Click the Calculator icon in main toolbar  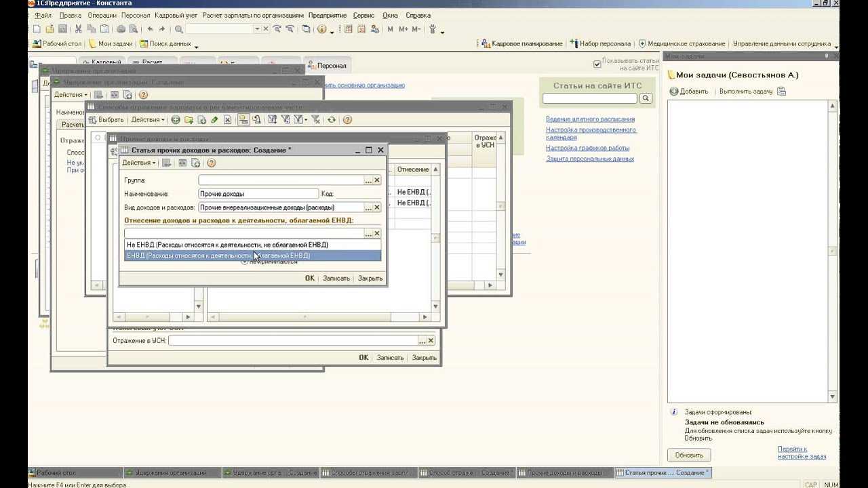349,29
